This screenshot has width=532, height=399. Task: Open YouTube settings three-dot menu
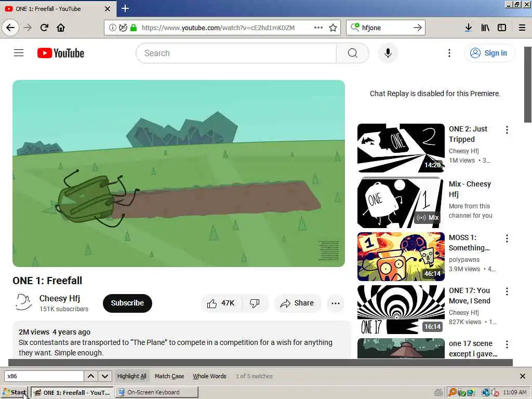coord(449,53)
